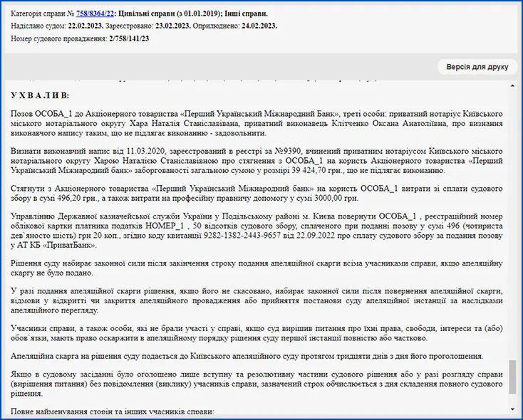Click proceeding number 2/758/141/23
The width and height of the screenshot is (523, 420).
(x=129, y=38)
